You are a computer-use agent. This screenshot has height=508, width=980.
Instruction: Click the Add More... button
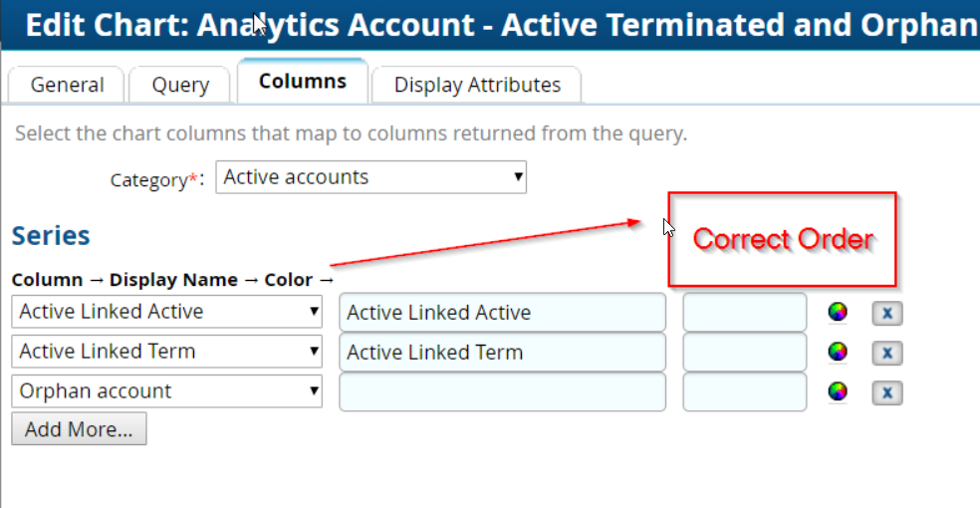(79, 430)
